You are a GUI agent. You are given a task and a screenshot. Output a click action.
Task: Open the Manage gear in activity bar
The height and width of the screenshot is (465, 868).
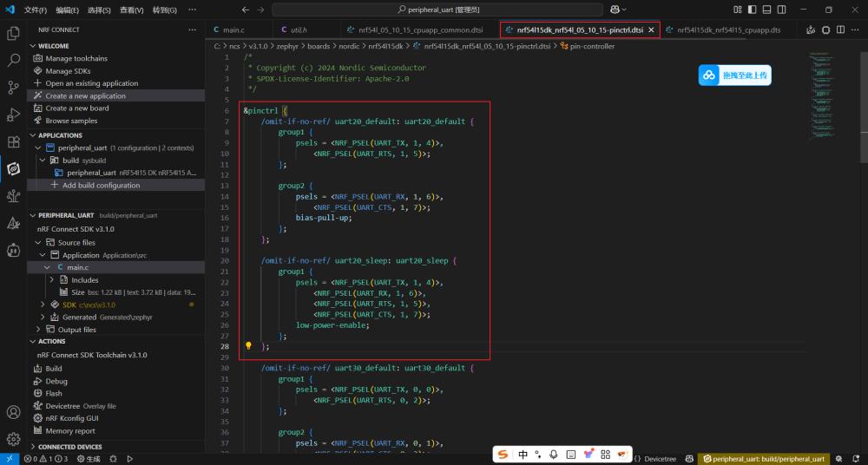13,439
